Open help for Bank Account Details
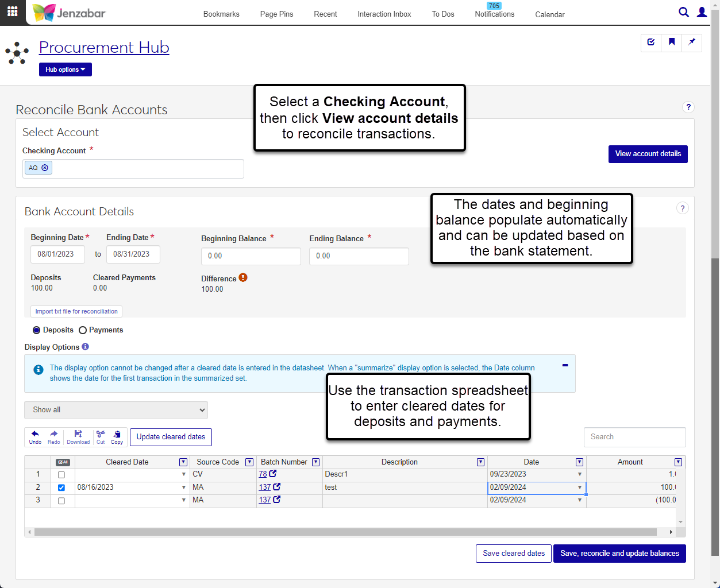The height and width of the screenshot is (588, 720). (682, 208)
